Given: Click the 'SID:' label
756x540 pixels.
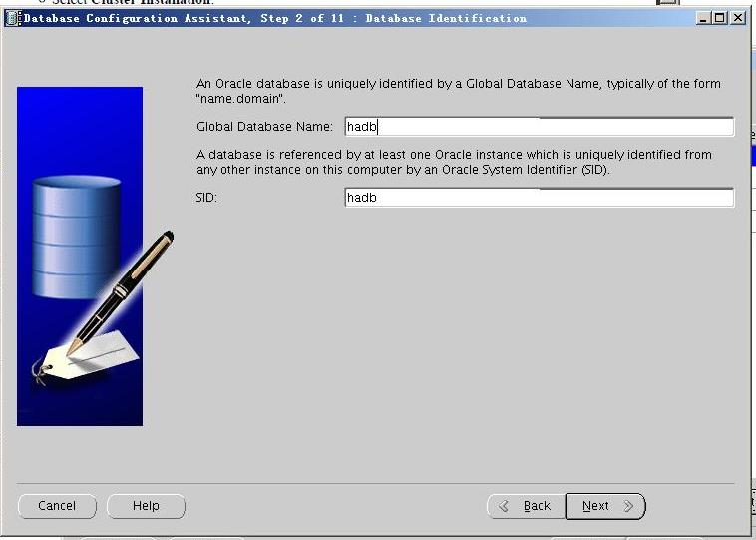Looking at the screenshot, I should point(206,198).
